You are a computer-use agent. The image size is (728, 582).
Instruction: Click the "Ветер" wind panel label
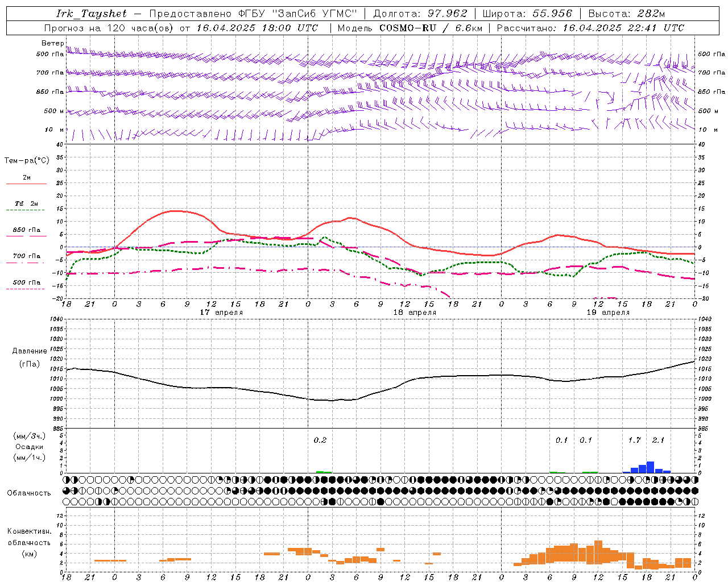pos(52,43)
